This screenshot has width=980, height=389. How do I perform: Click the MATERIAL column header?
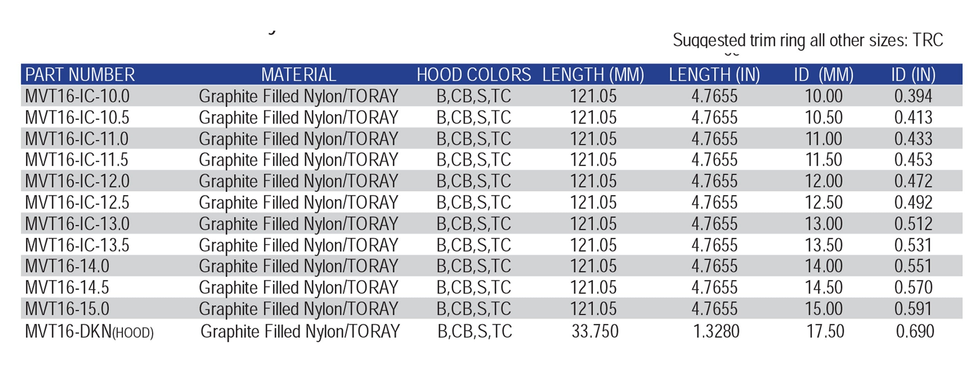(299, 75)
